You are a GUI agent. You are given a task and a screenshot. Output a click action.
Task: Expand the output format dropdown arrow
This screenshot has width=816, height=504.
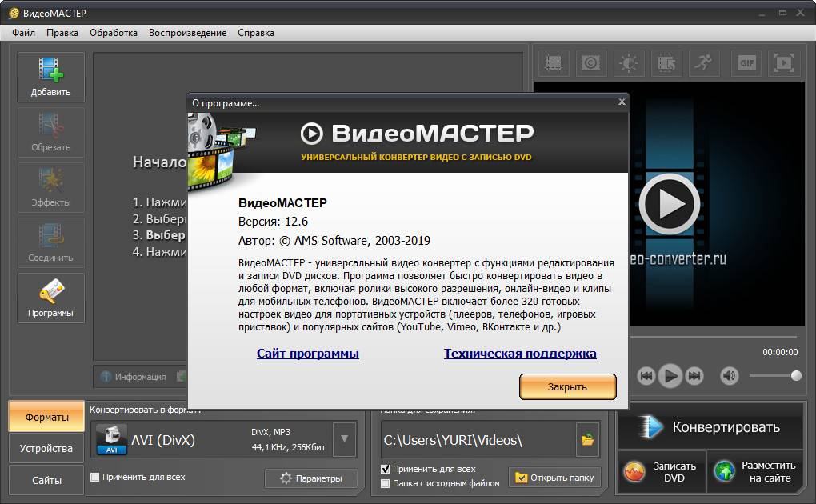coord(344,439)
